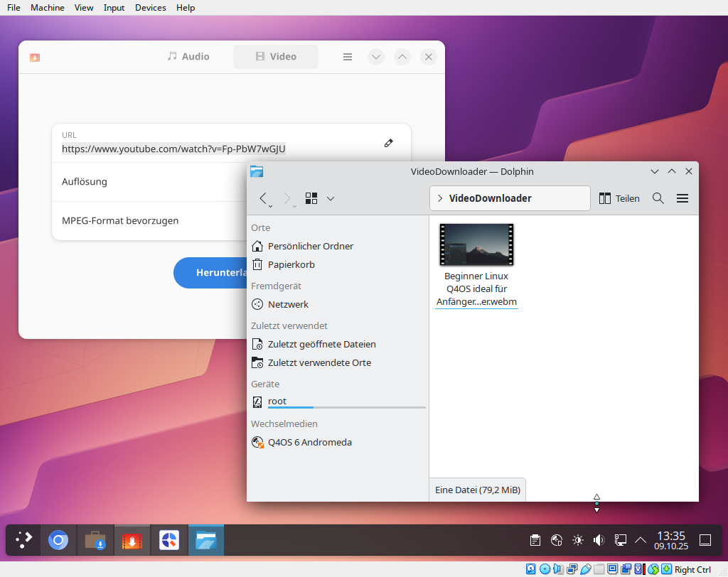Open Video Downloader hamburger menu
Viewport: 728px width, 577px height.
(348, 57)
